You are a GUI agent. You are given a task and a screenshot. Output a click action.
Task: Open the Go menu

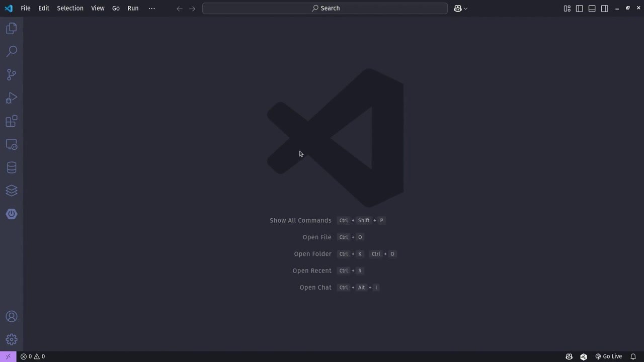[x=116, y=8]
